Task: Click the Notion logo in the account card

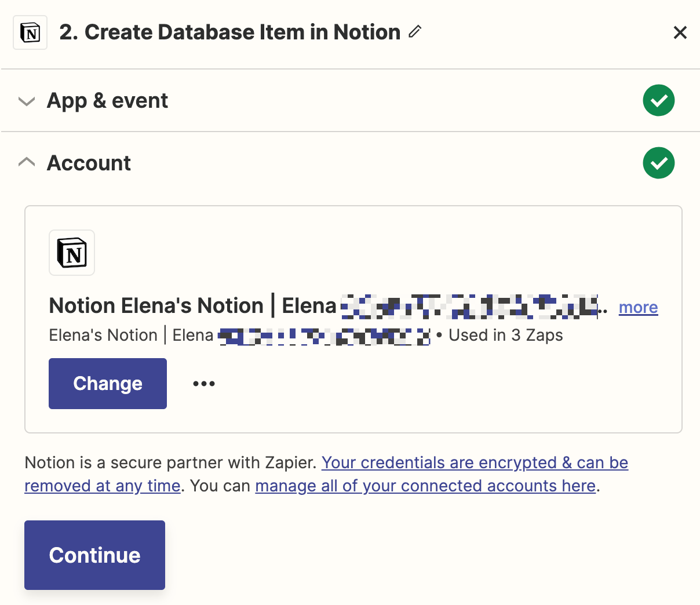Action: (72, 253)
